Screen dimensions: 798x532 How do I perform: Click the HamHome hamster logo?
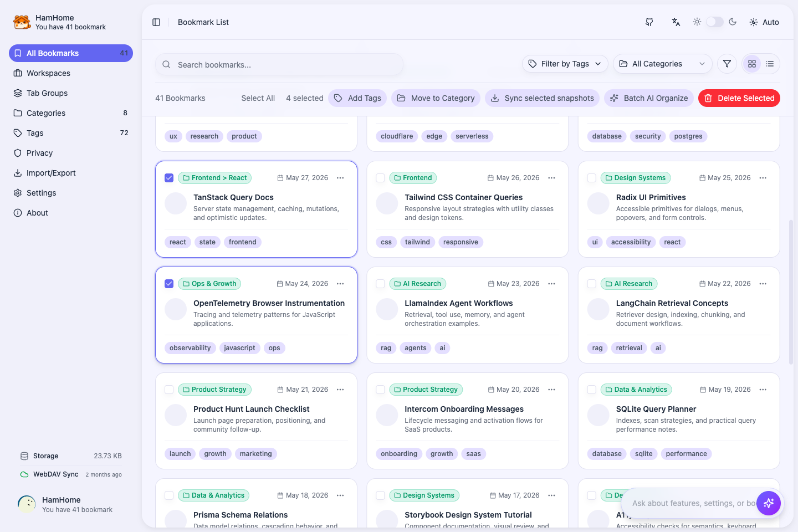click(x=22, y=22)
